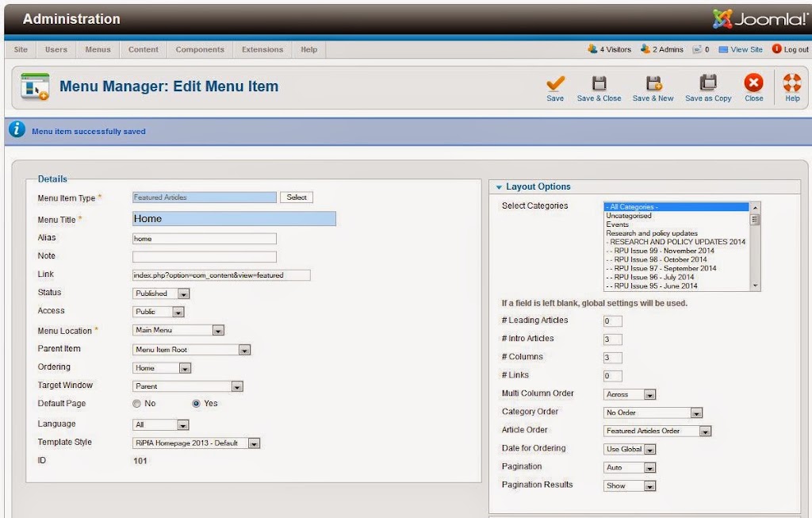This screenshot has width=812, height=518.
Task: Click the Alias input field
Action: pos(205,239)
